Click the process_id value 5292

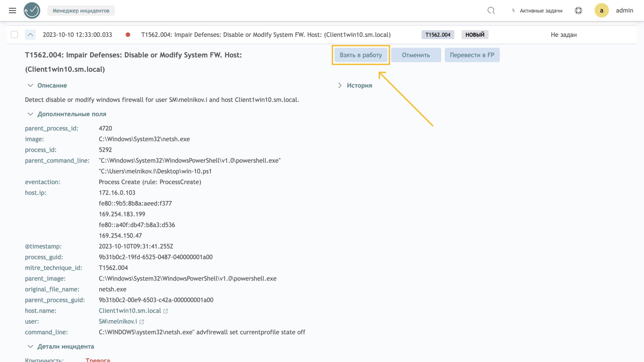point(105,150)
